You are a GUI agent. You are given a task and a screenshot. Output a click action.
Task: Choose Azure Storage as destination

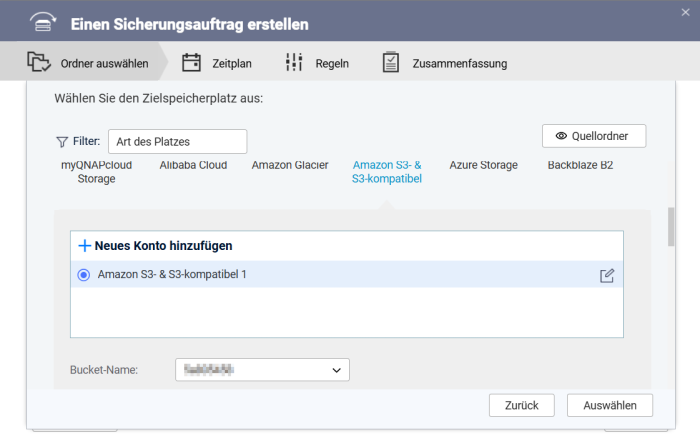(x=483, y=165)
